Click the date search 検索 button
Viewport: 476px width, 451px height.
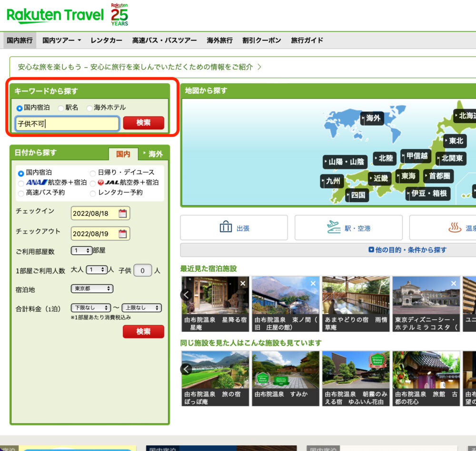tap(144, 332)
